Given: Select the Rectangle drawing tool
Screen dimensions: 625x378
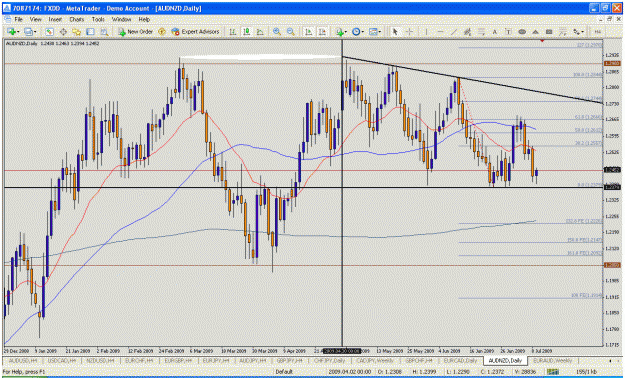Looking at the screenshot, I should [x=549, y=32].
